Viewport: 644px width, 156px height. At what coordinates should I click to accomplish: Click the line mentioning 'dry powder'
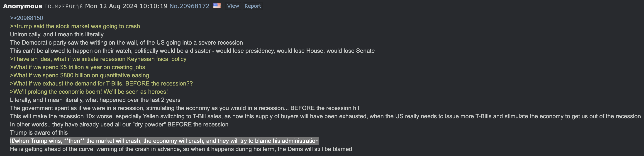[x=119, y=124]
